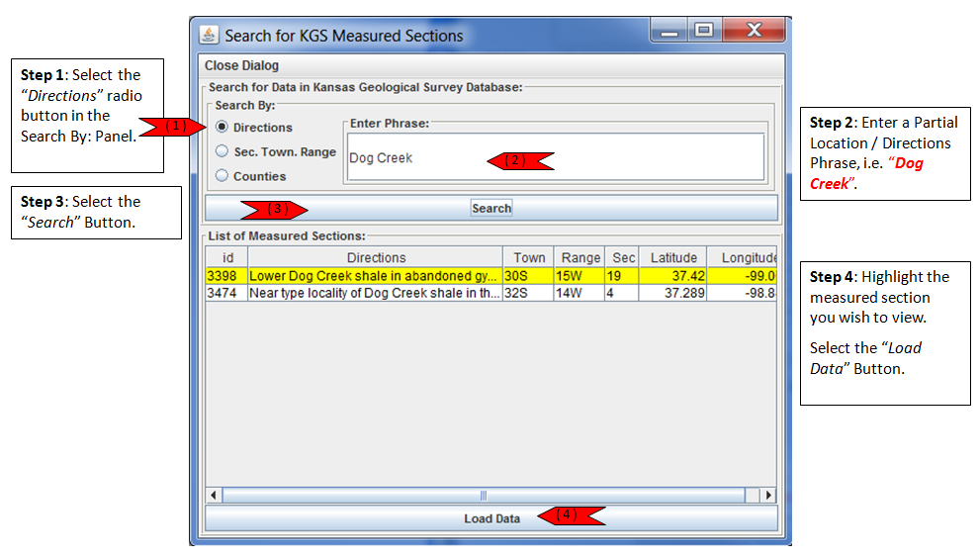The height and width of the screenshot is (559, 980).
Task: Click the Sec column header
Action: pyautogui.click(x=622, y=257)
